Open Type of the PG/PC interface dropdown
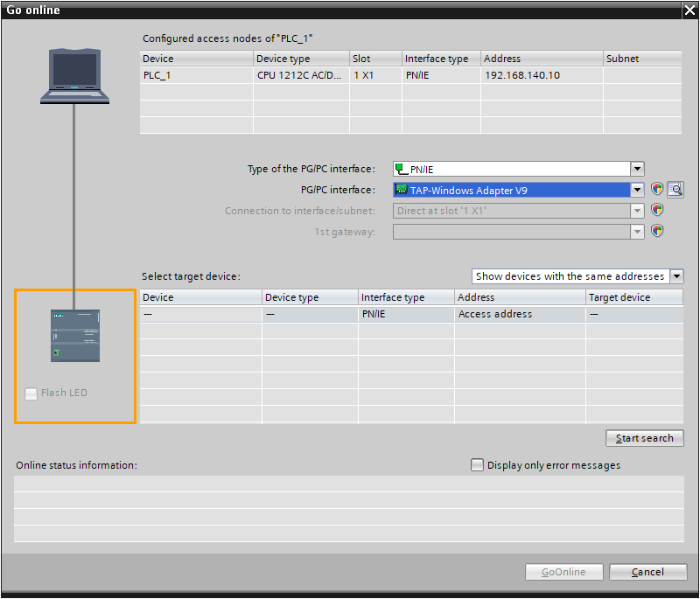 click(x=637, y=169)
